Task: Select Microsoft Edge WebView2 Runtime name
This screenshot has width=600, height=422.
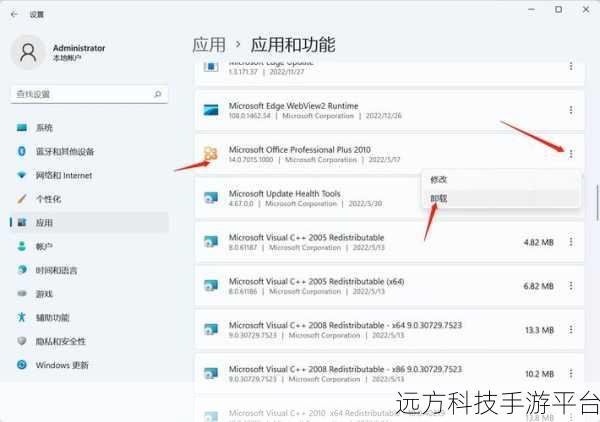Action: pos(293,106)
